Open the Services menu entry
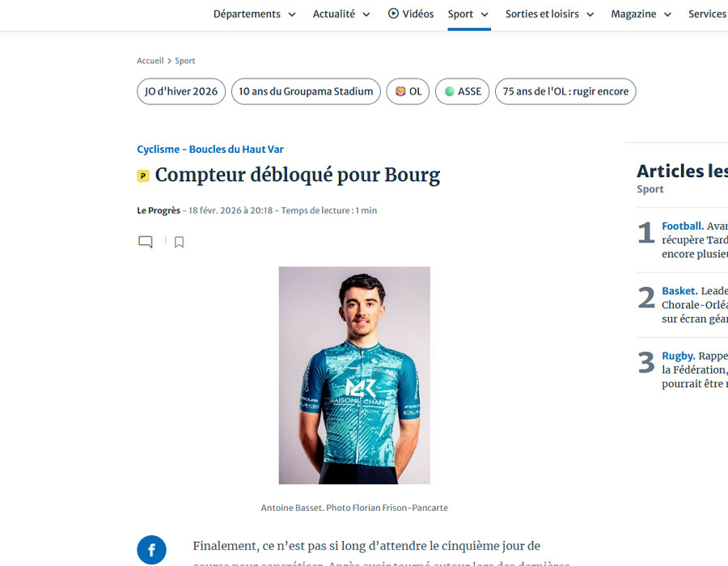This screenshot has height=566, width=728. (707, 14)
